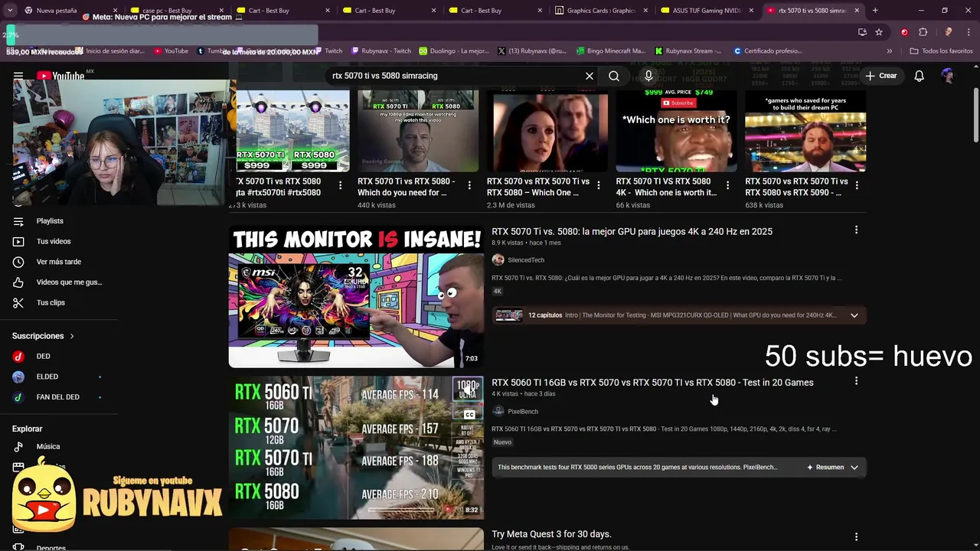980x551 pixels.
Task: Click the YouTube logo to go home
Action: click(60, 76)
